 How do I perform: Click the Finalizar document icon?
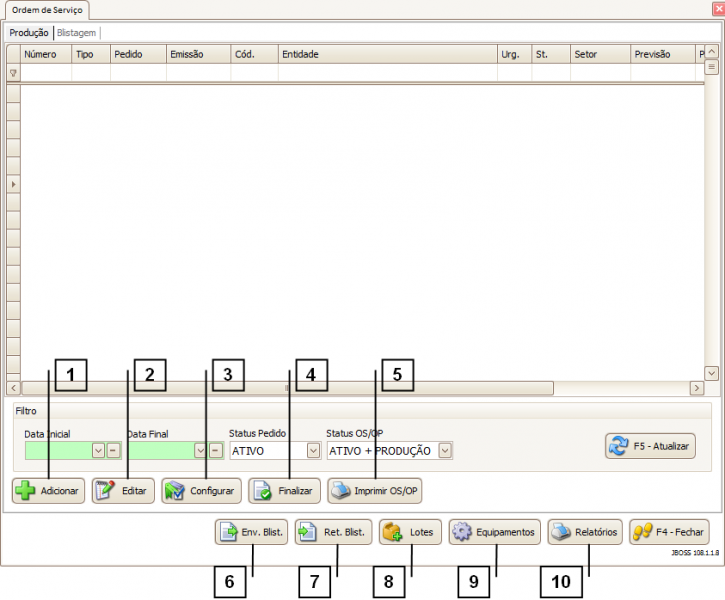[263, 491]
